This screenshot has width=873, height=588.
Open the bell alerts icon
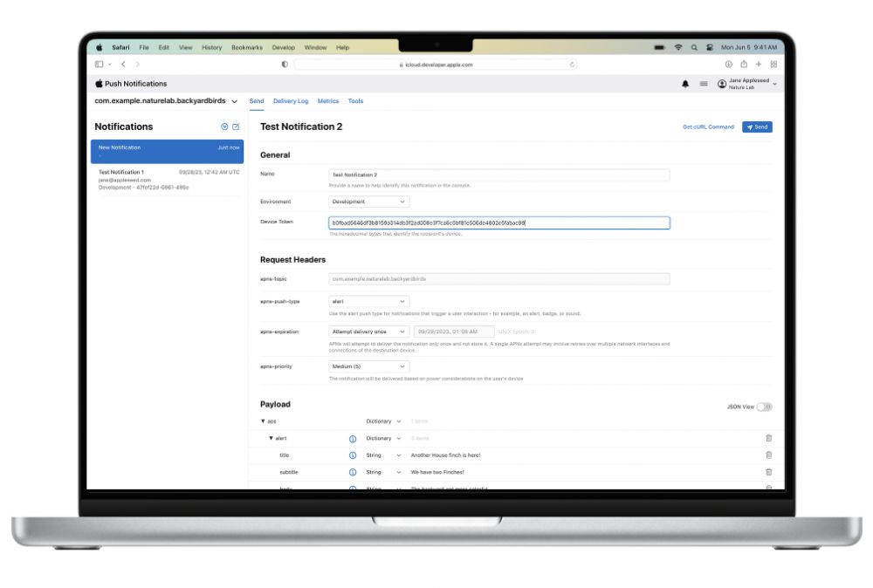point(685,84)
